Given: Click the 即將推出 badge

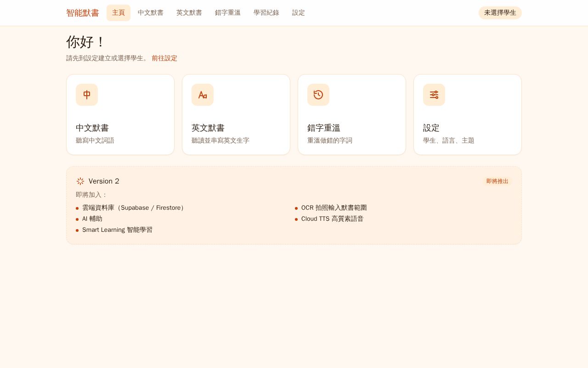Looking at the screenshot, I should 498,181.
